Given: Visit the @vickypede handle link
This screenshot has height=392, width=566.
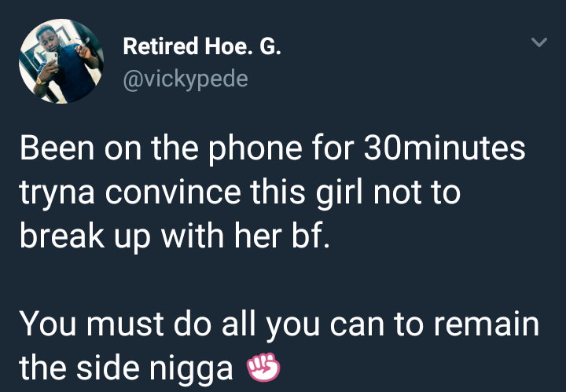Looking at the screenshot, I should tap(186, 79).
